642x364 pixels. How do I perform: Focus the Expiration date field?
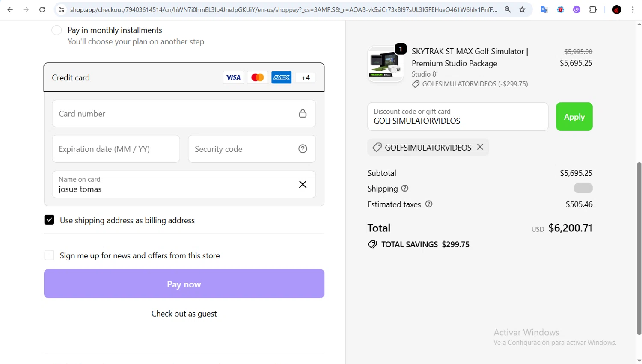116,149
